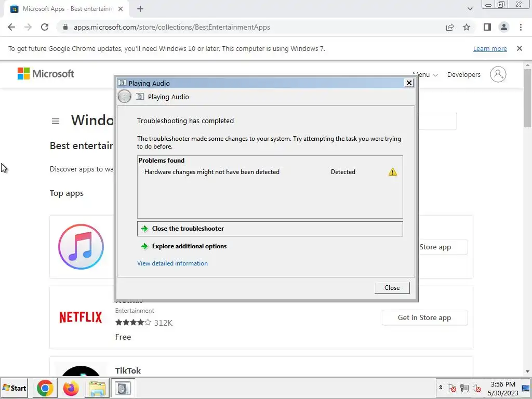Click the Chrome forward arrow

[28, 27]
